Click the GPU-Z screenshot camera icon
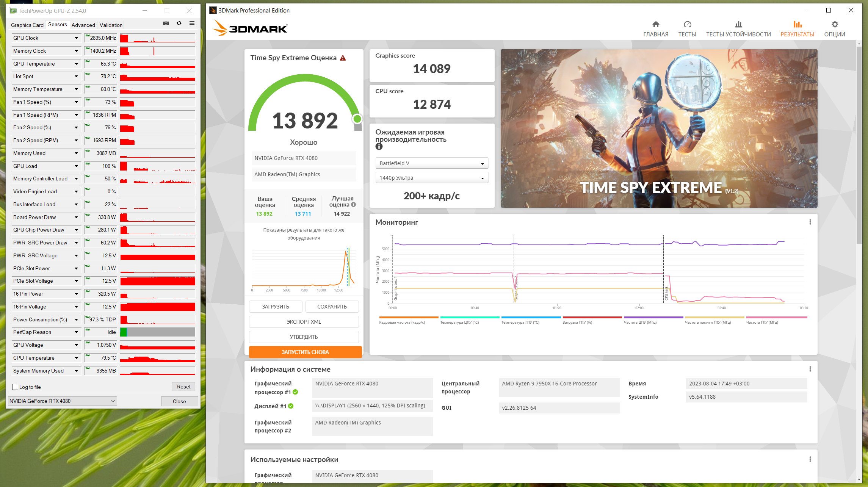The height and width of the screenshot is (487, 868). [166, 23]
